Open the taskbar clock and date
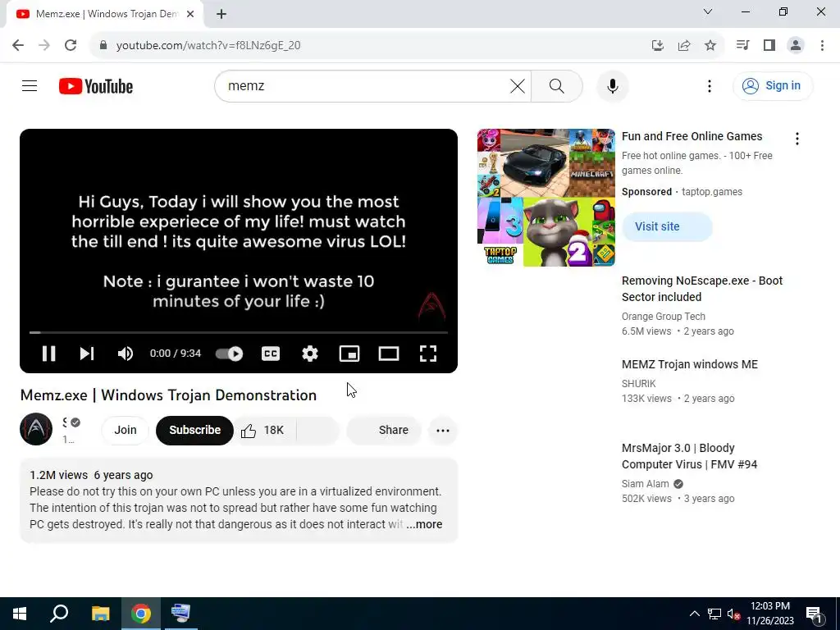 coord(769,614)
